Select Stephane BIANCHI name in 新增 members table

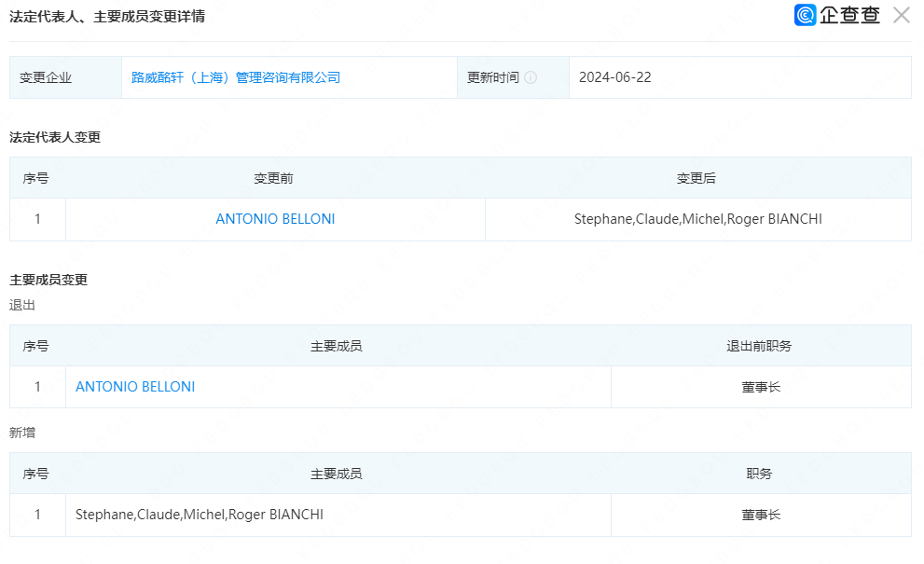(x=200, y=515)
